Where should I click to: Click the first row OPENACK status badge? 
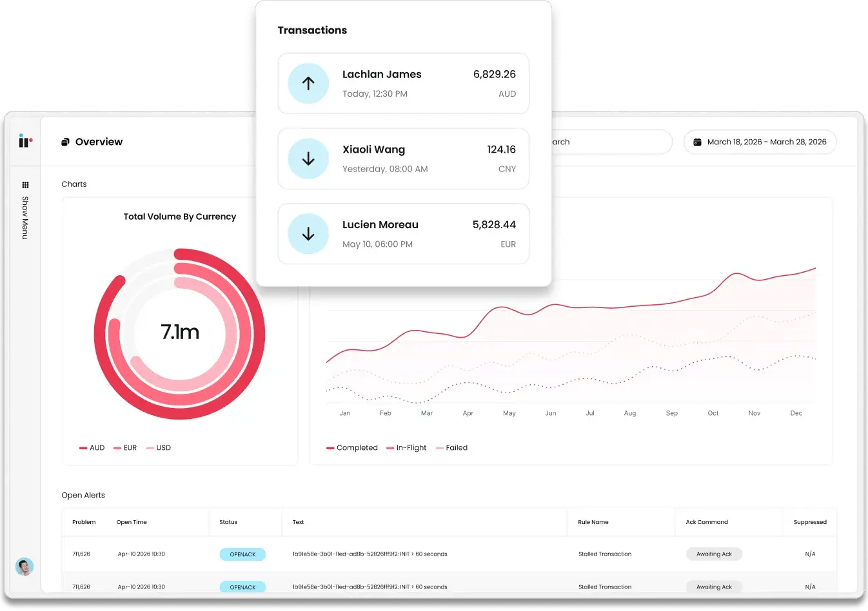[x=242, y=554]
